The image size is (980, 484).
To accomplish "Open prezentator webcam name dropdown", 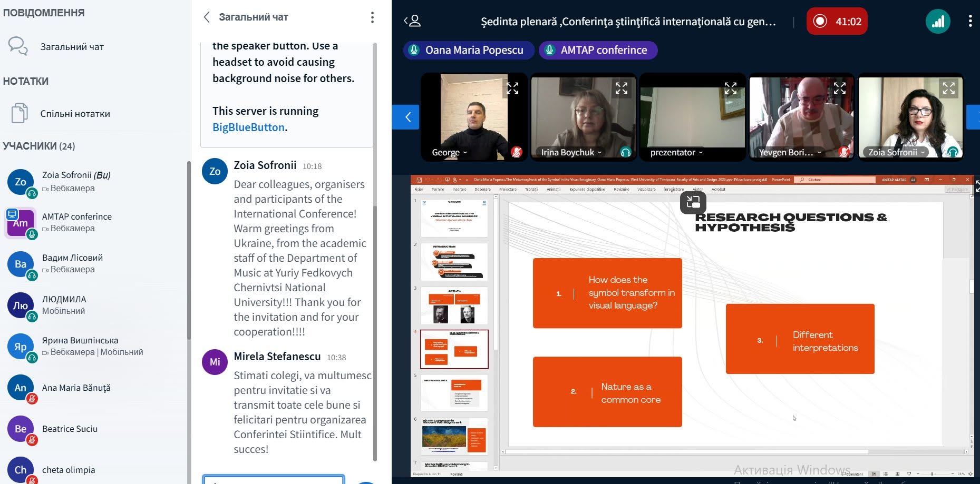I will tap(677, 152).
